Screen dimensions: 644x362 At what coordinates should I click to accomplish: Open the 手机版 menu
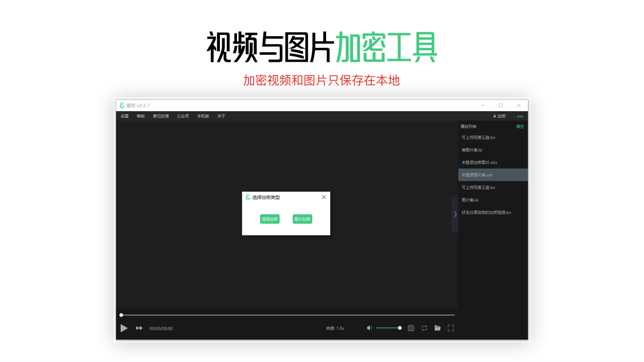click(x=203, y=116)
